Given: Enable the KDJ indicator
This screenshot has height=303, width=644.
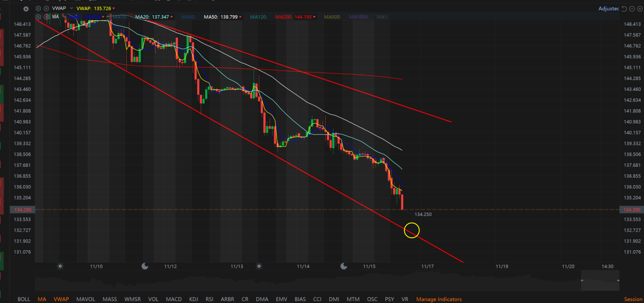Looking at the screenshot, I should [194, 299].
